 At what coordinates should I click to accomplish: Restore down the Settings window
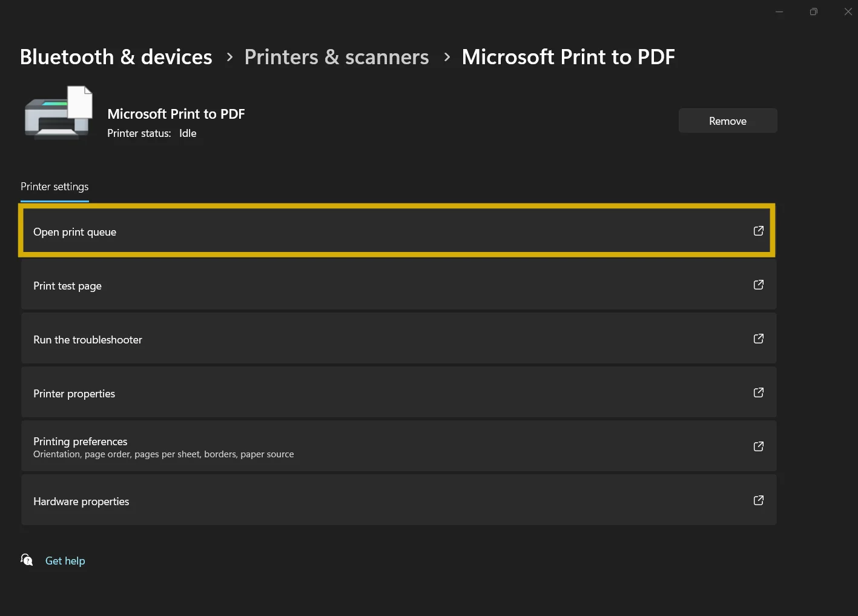pyautogui.click(x=814, y=12)
